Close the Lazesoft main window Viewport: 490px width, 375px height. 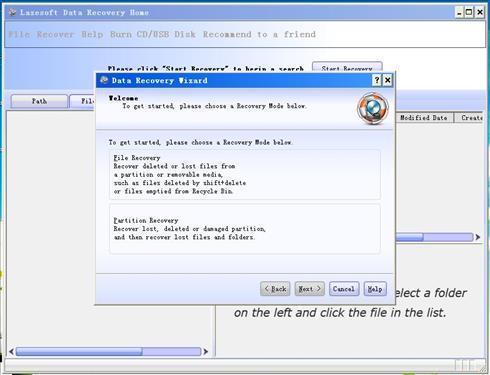(480, 13)
